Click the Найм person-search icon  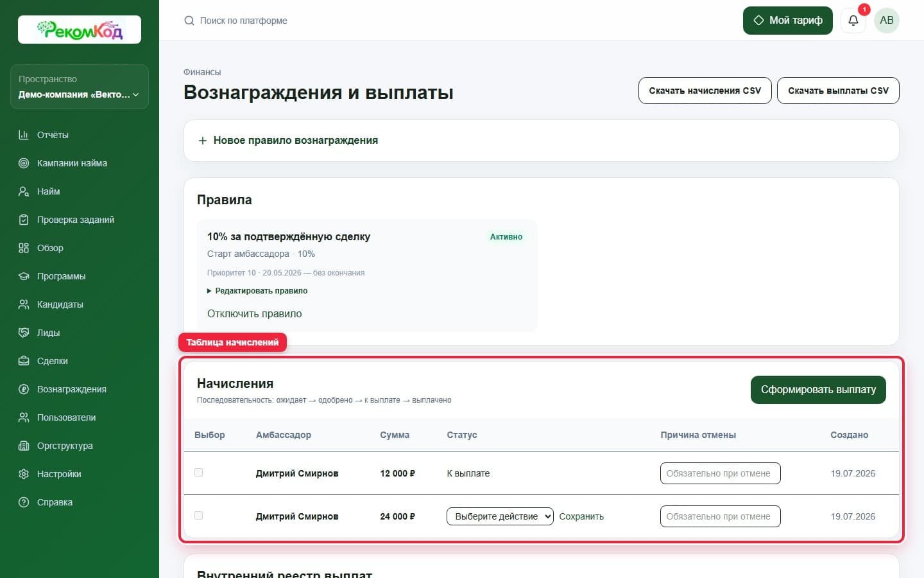pyautogui.click(x=24, y=191)
